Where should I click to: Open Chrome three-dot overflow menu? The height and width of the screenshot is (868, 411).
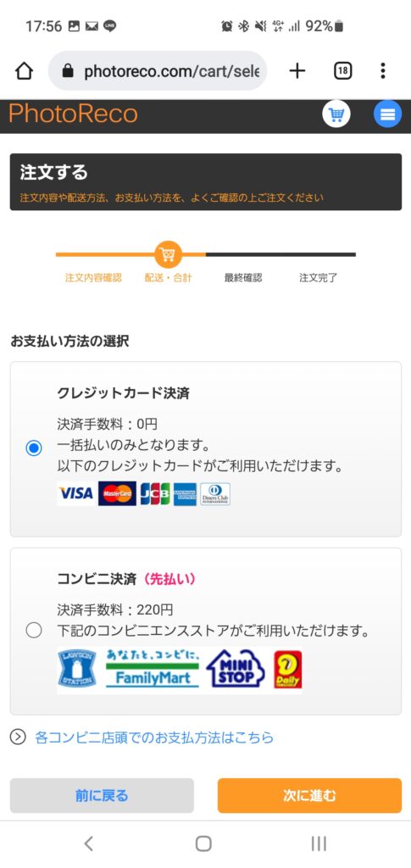click(x=383, y=71)
